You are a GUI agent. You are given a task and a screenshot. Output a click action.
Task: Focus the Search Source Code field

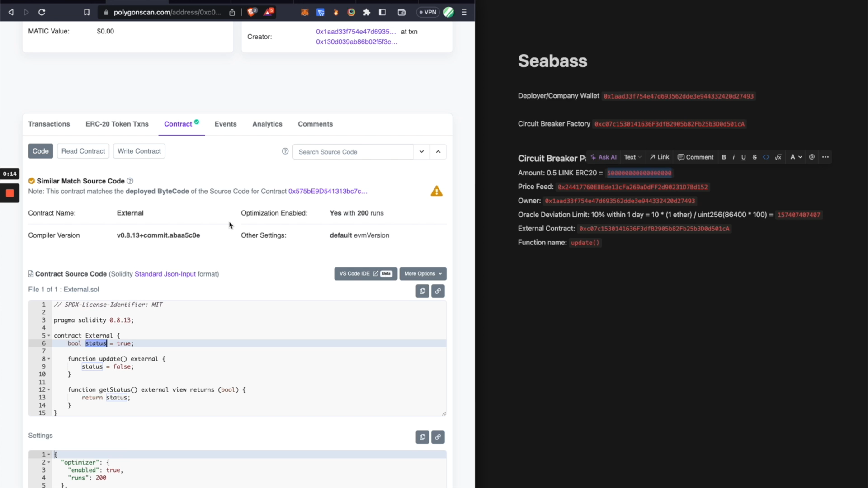[x=353, y=152]
